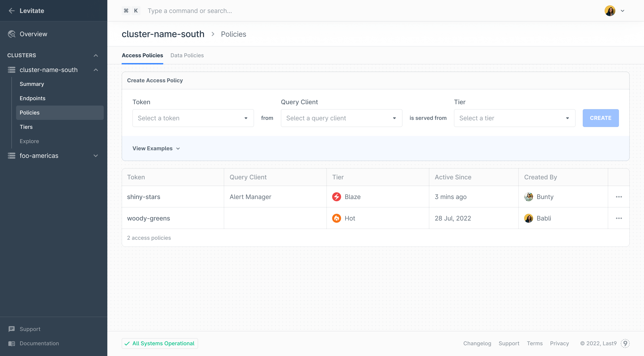Click the Overview globe icon

pyautogui.click(x=11, y=34)
